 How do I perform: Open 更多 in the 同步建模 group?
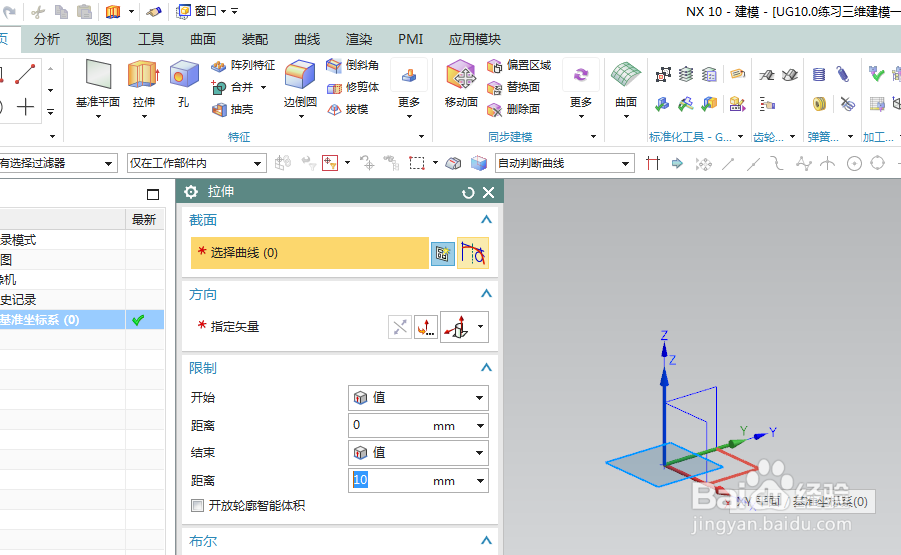(581, 88)
